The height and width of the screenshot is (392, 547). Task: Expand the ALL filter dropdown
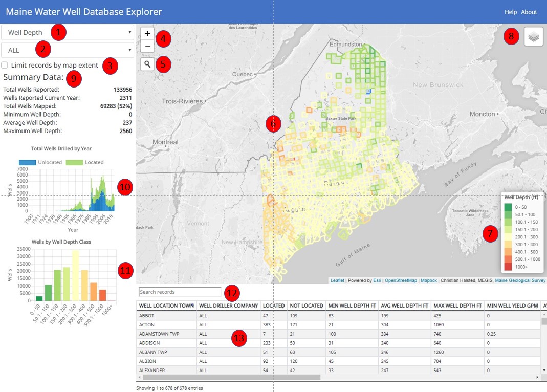68,50
